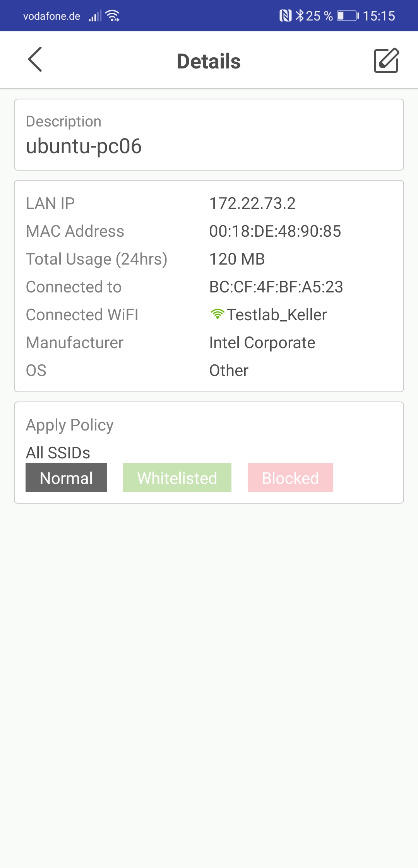This screenshot has width=418, height=868.
Task: Select the Normal policy option
Action: click(66, 478)
